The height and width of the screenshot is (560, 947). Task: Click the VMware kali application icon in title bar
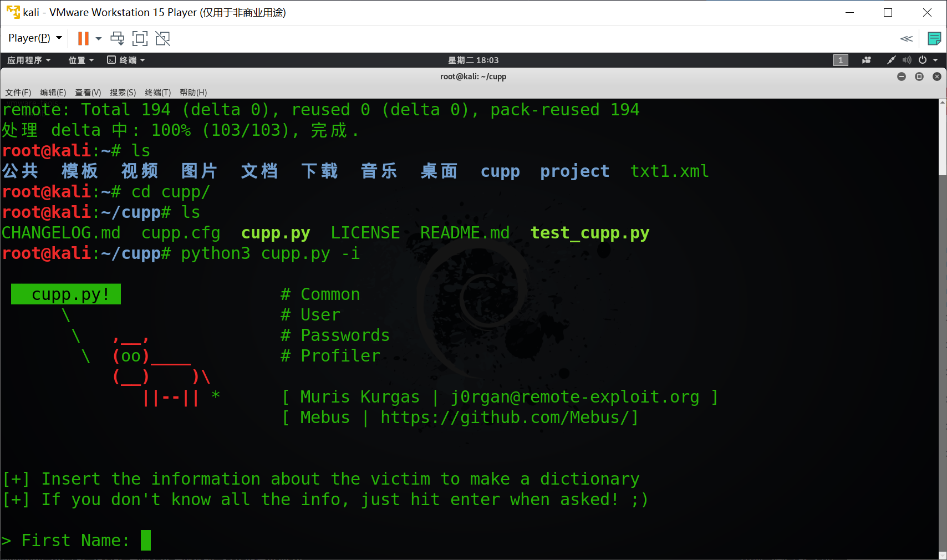13,12
